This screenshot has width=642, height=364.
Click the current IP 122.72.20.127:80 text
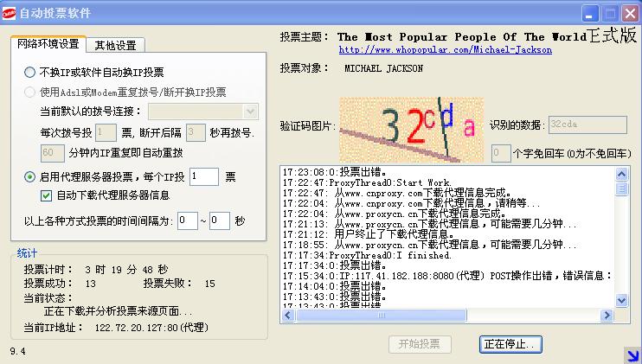[151, 328]
